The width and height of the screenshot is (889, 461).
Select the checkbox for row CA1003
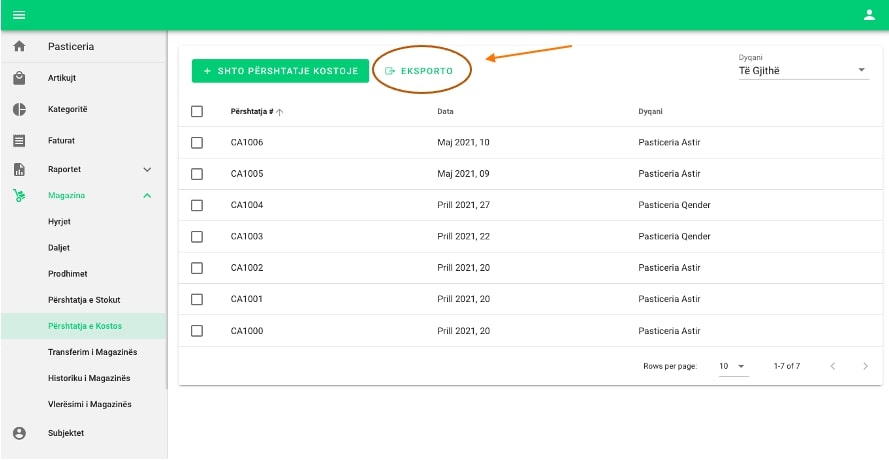pyautogui.click(x=197, y=237)
